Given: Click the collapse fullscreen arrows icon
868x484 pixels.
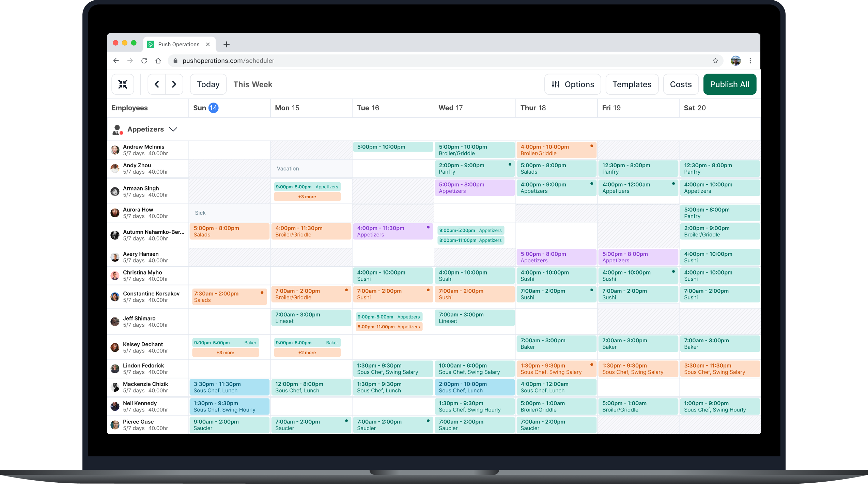Looking at the screenshot, I should [123, 84].
